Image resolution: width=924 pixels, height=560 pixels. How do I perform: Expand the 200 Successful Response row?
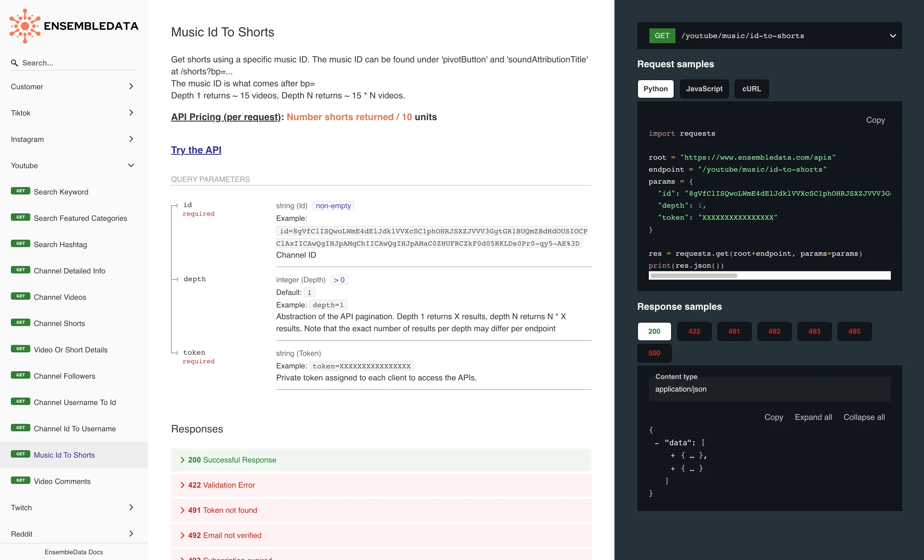(x=381, y=460)
